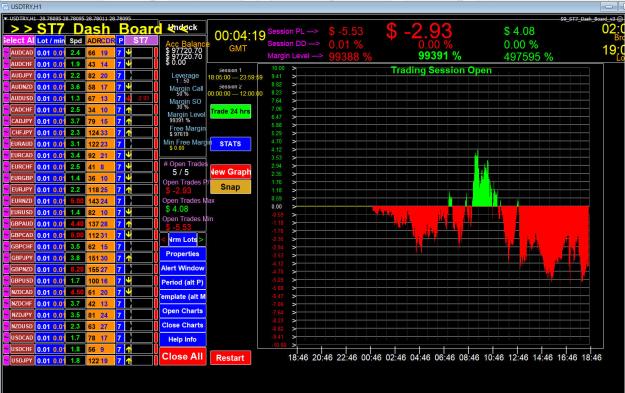
Task: Click the ADR CDR column header
Action: [x=100, y=40]
